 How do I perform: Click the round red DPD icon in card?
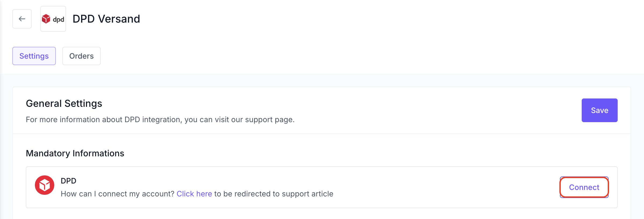click(45, 185)
